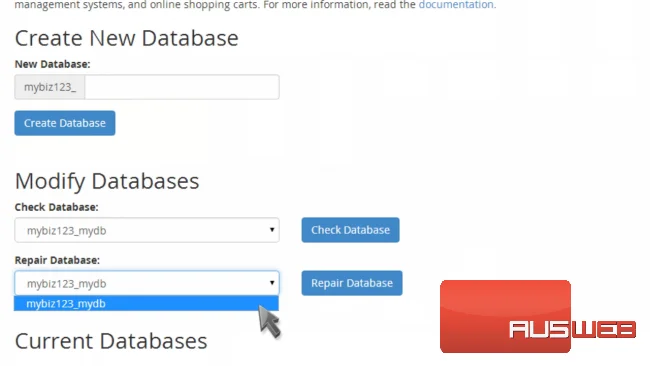The width and height of the screenshot is (650, 366).
Task: Click the Check Database dropdown arrow
Action: pyautogui.click(x=272, y=230)
